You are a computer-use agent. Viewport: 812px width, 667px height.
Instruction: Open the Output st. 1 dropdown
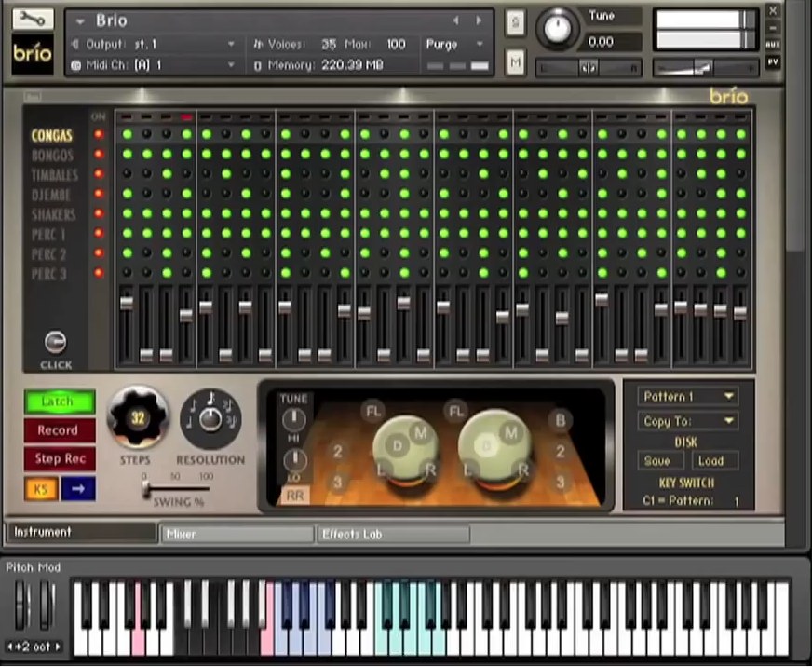point(232,45)
